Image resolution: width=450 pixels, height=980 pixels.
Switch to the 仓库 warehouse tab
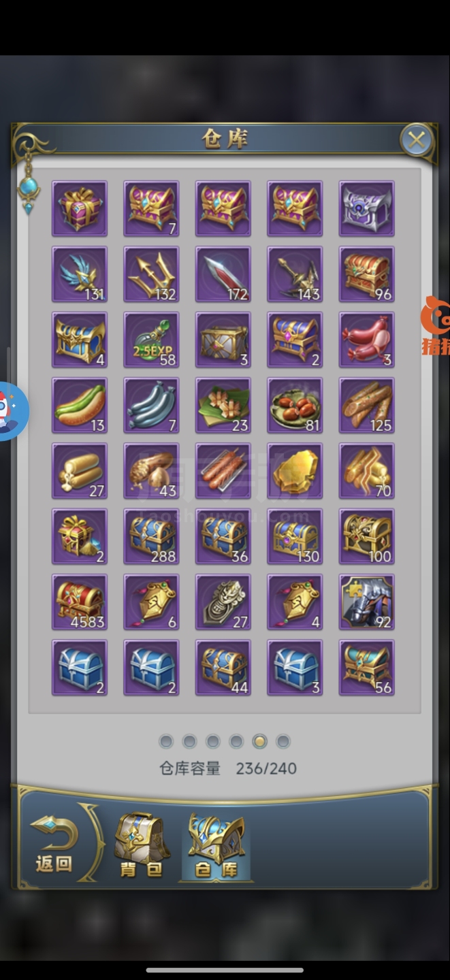click(x=216, y=845)
